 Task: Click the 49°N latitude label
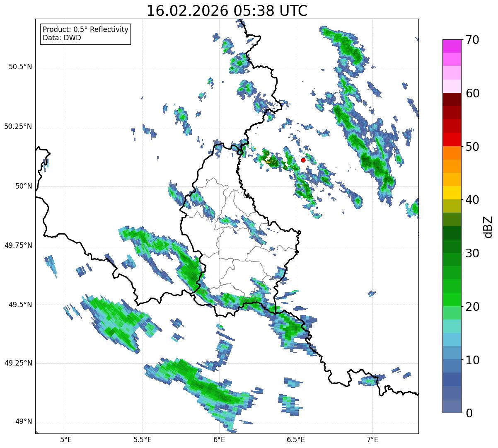[x=24, y=422]
